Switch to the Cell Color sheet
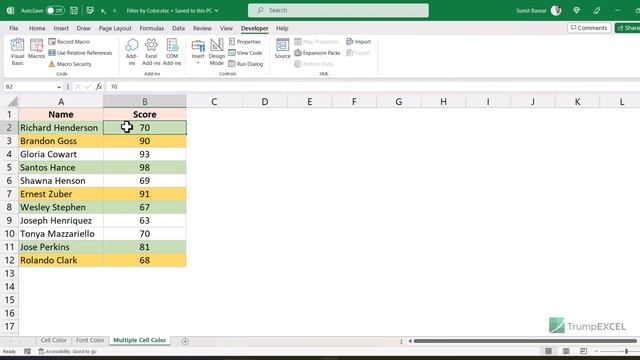The height and width of the screenshot is (360, 640). pyautogui.click(x=53, y=340)
